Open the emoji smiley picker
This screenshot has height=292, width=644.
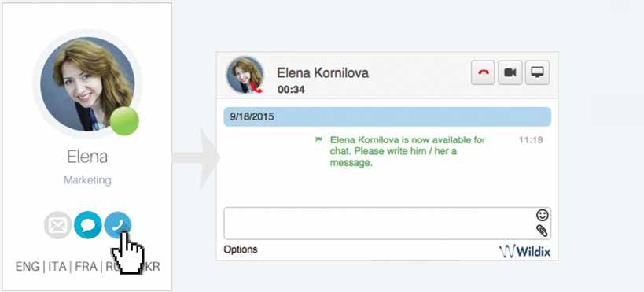pyautogui.click(x=542, y=215)
